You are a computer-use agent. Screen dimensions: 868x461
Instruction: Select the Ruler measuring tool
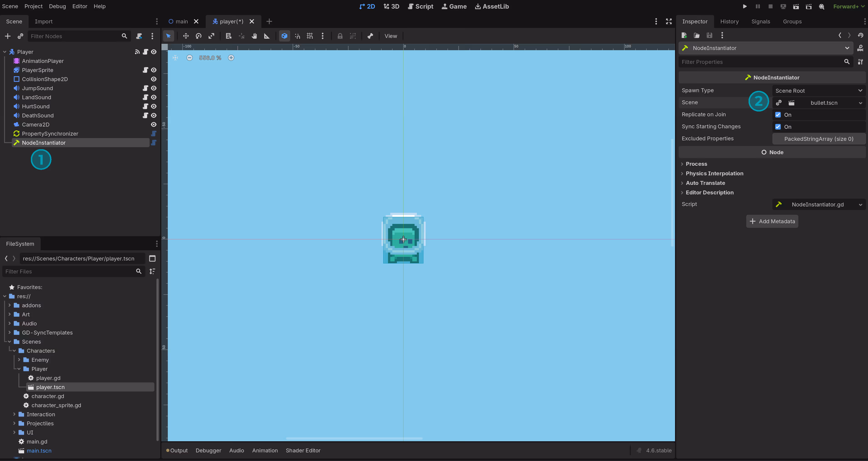click(267, 36)
